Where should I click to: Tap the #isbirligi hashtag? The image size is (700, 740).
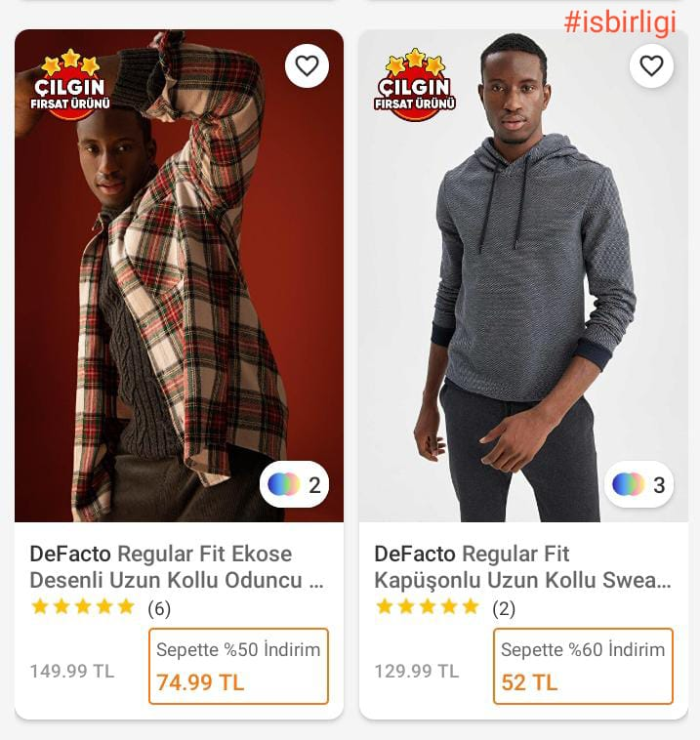620,24
